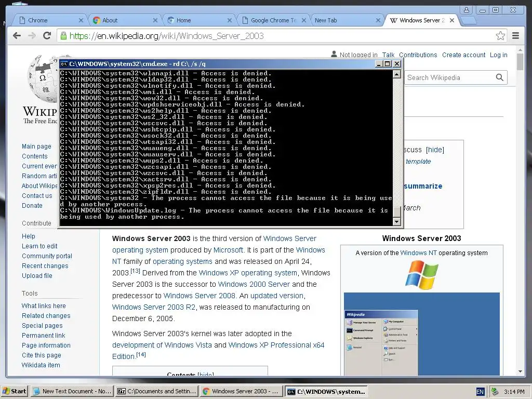The width and height of the screenshot is (532, 399).
Task: Open the Talk link at top
Action: coord(388,55)
